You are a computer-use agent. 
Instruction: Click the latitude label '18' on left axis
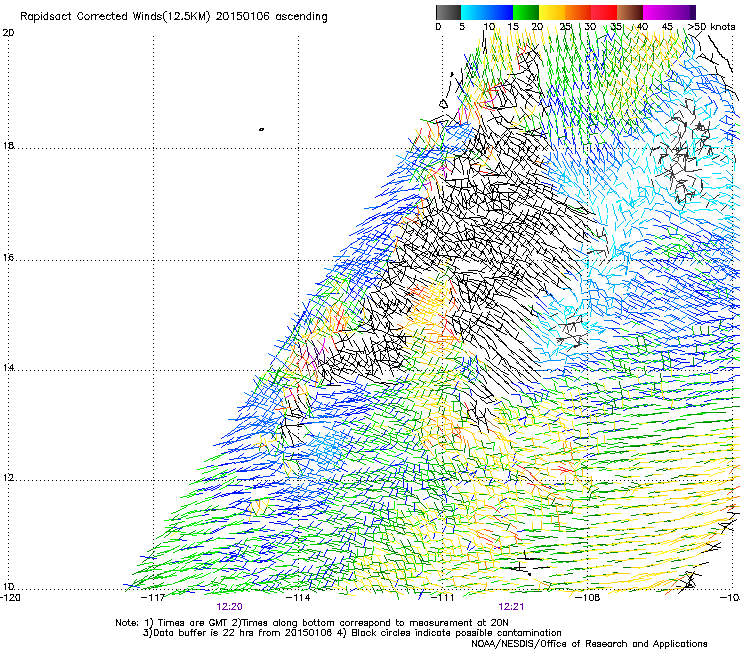[8, 145]
